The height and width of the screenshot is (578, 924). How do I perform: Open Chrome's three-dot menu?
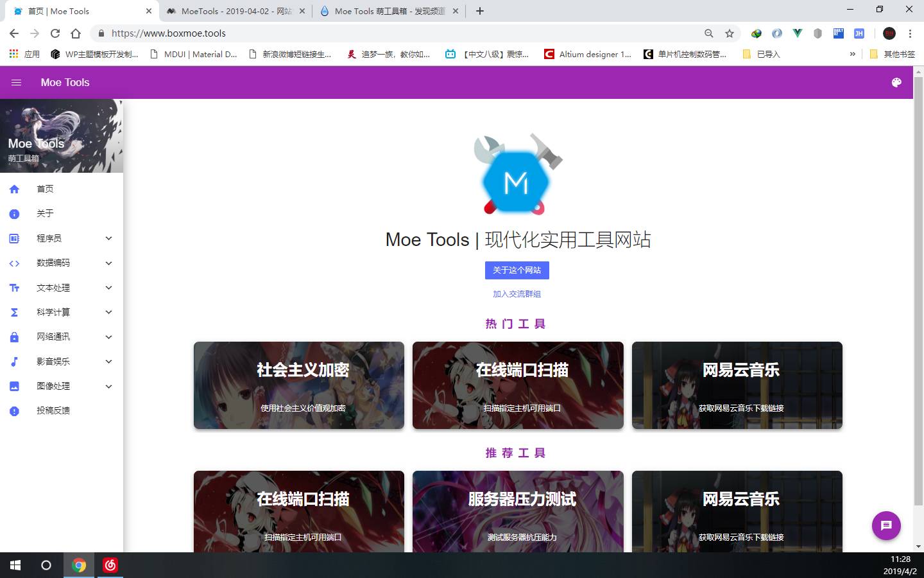(x=910, y=33)
